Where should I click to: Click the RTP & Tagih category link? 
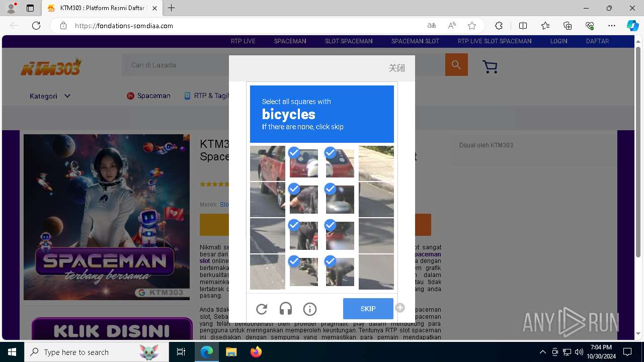(207, 96)
